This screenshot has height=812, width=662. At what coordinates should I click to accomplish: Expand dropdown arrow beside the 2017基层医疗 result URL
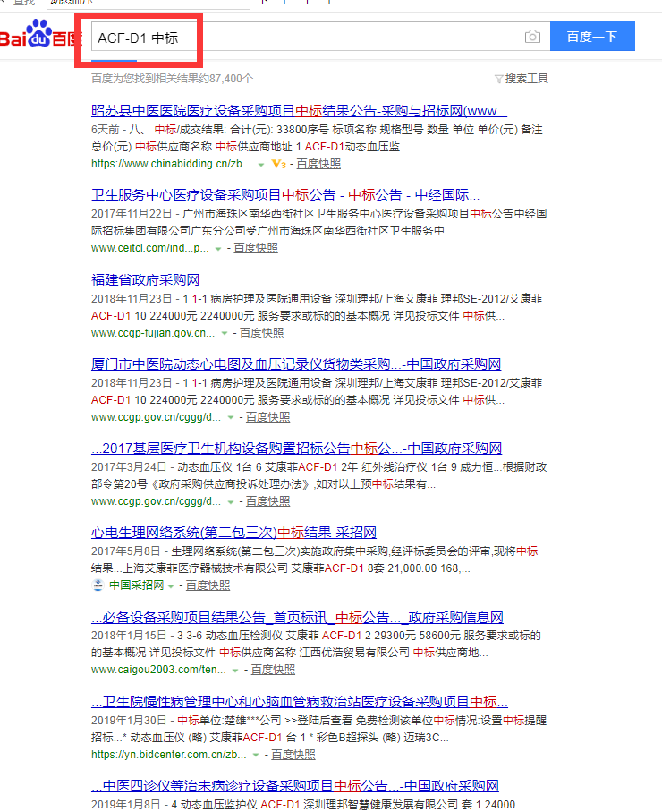230,502
